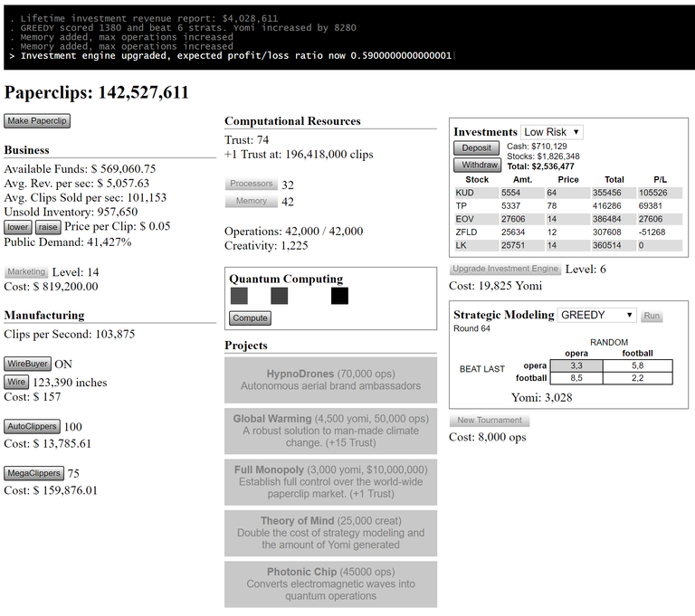Image resolution: width=695 pixels, height=616 pixels.
Task: Click the Cost: 19,825 Yomi text
Action: click(x=496, y=286)
